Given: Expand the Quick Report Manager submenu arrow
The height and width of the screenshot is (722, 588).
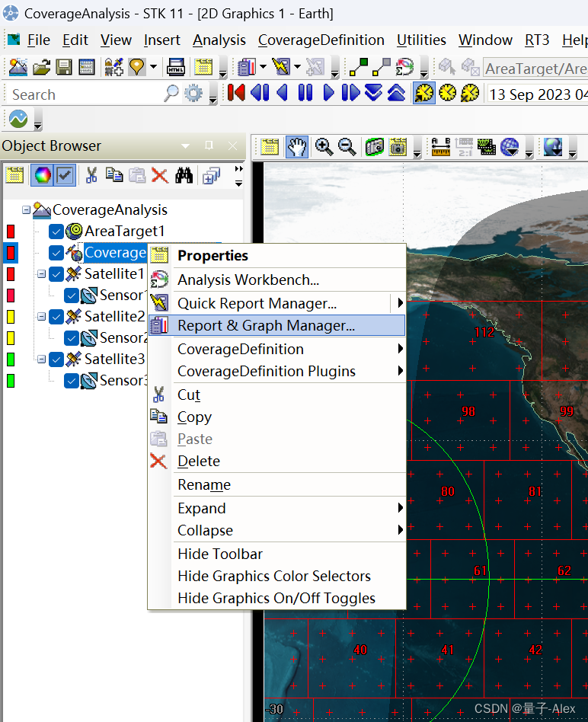Looking at the screenshot, I should tap(400, 303).
